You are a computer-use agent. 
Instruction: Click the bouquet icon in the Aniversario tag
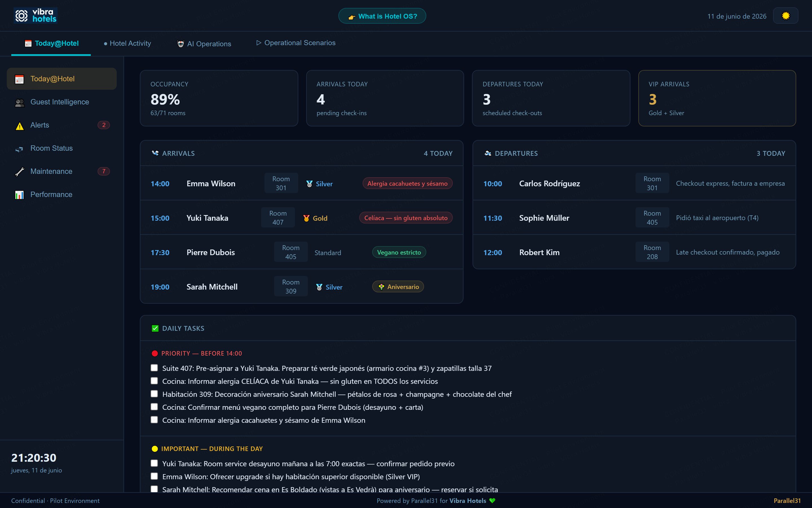[x=381, y=286]
